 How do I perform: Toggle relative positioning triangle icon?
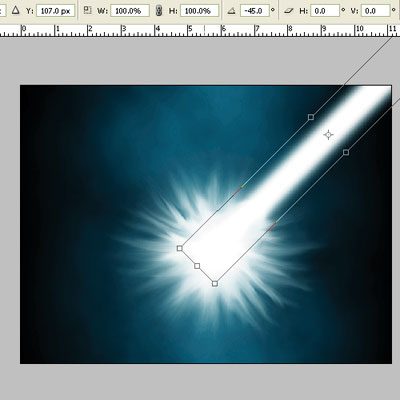coord(15,11)
